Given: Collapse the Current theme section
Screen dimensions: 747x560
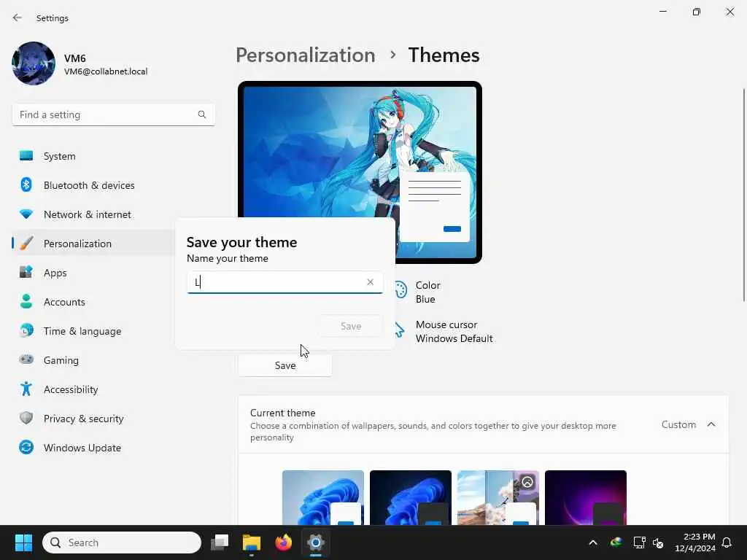Looking at the screenshot, I should pos(711,424).
